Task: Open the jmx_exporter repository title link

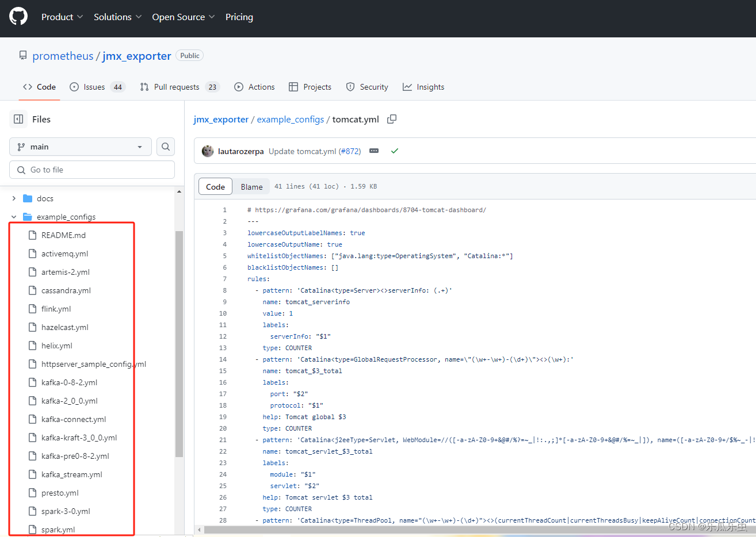Action: pyautogui.click(x=137, y=56)
